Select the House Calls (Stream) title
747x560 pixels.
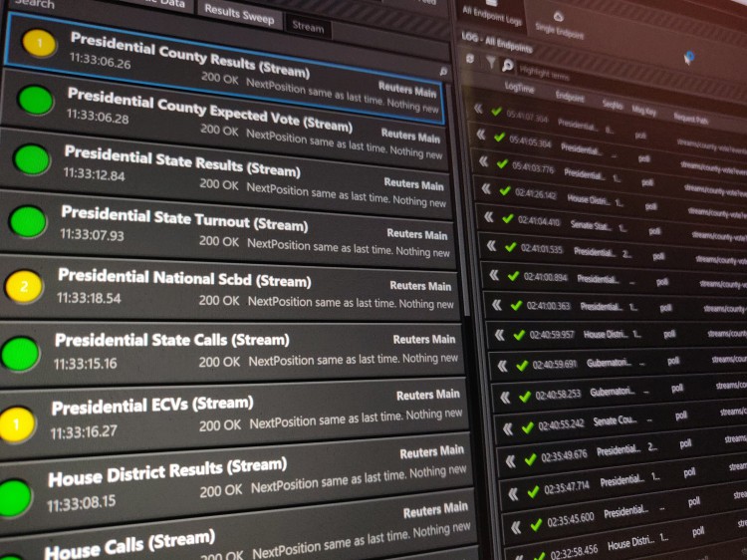point(129,544)
